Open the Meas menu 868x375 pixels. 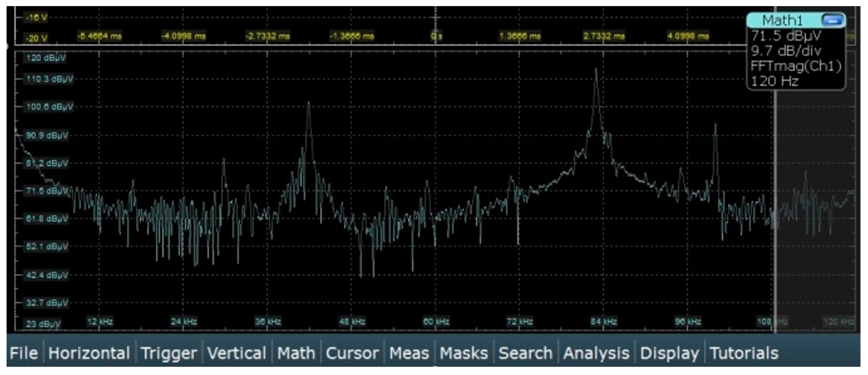(x=409, y=353)
